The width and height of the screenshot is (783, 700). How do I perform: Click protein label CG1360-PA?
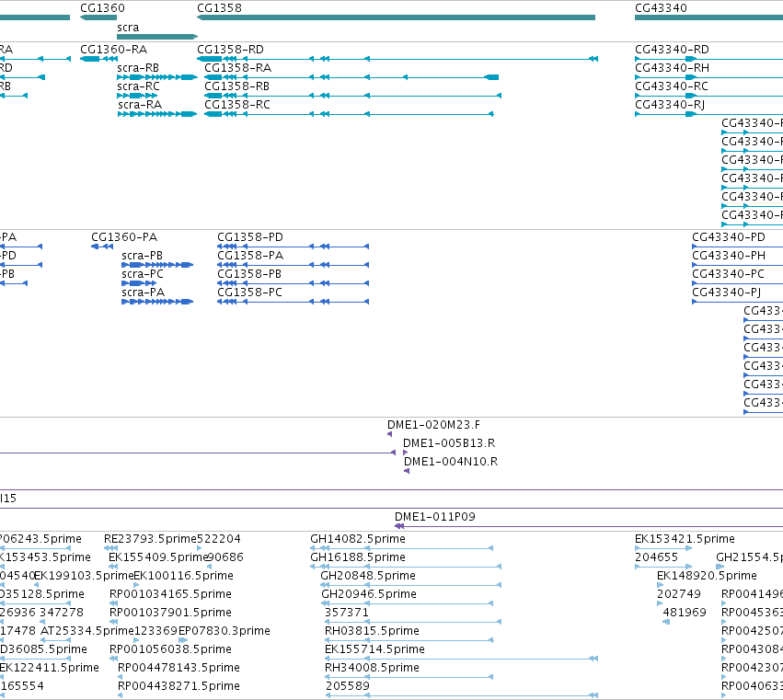[124, 237]
